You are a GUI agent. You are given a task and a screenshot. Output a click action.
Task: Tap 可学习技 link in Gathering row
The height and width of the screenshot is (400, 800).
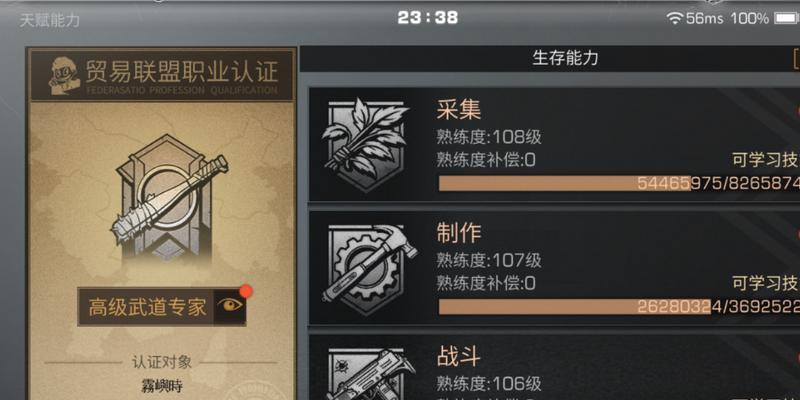coord(766,160)
